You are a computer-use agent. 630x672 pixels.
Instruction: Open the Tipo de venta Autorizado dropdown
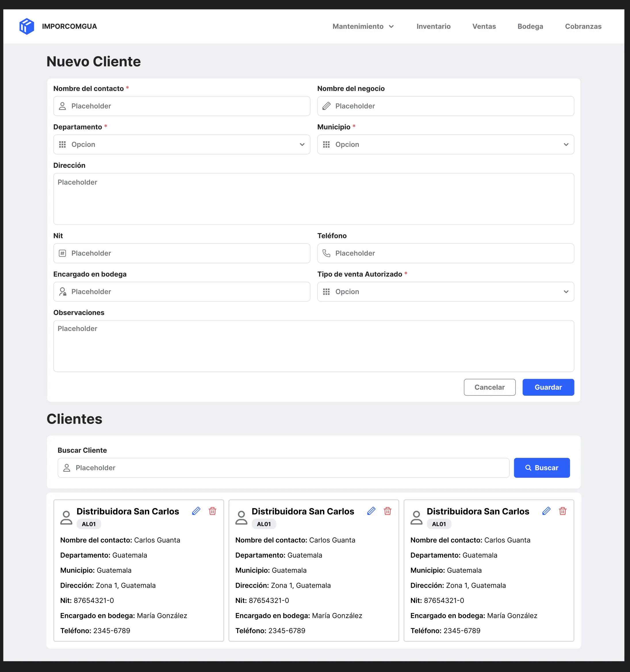(x=445, y=292)
